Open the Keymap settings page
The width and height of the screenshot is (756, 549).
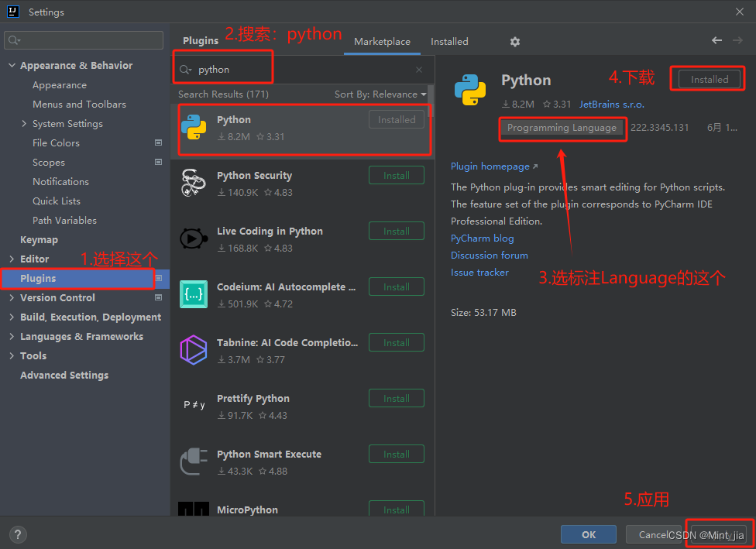[39, 239]
